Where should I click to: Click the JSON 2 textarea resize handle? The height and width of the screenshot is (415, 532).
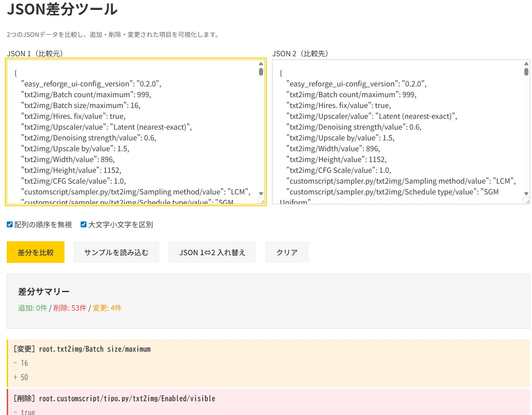pyautogui.click(x=527, y=201)
